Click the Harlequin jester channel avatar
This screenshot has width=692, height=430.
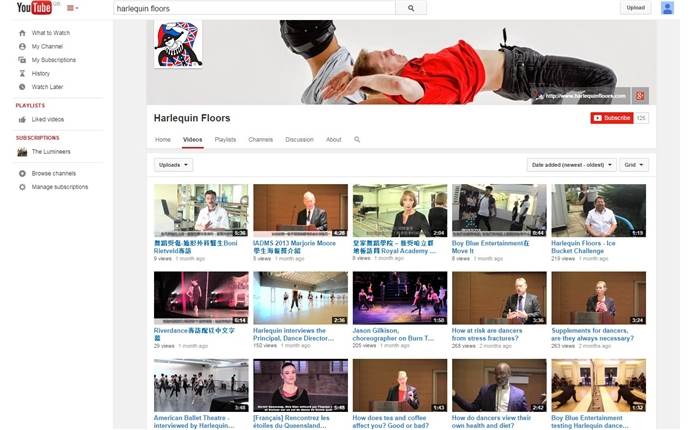pos(178,44)
